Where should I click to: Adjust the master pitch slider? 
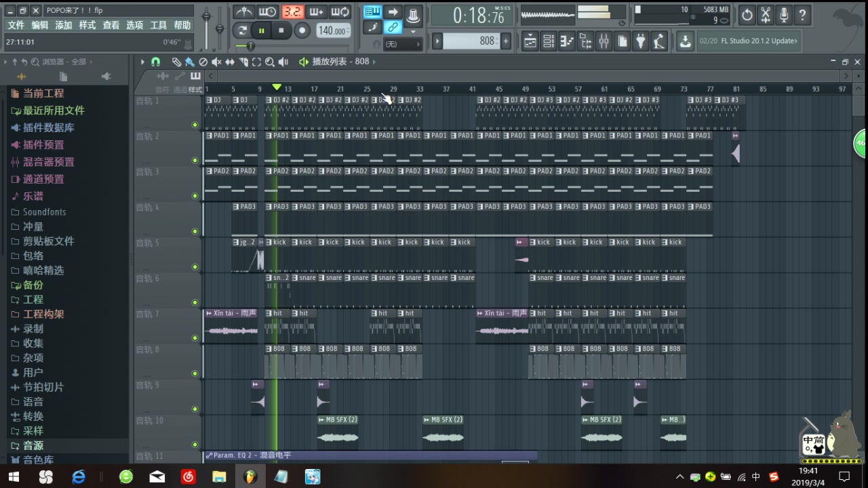(219, 27)
